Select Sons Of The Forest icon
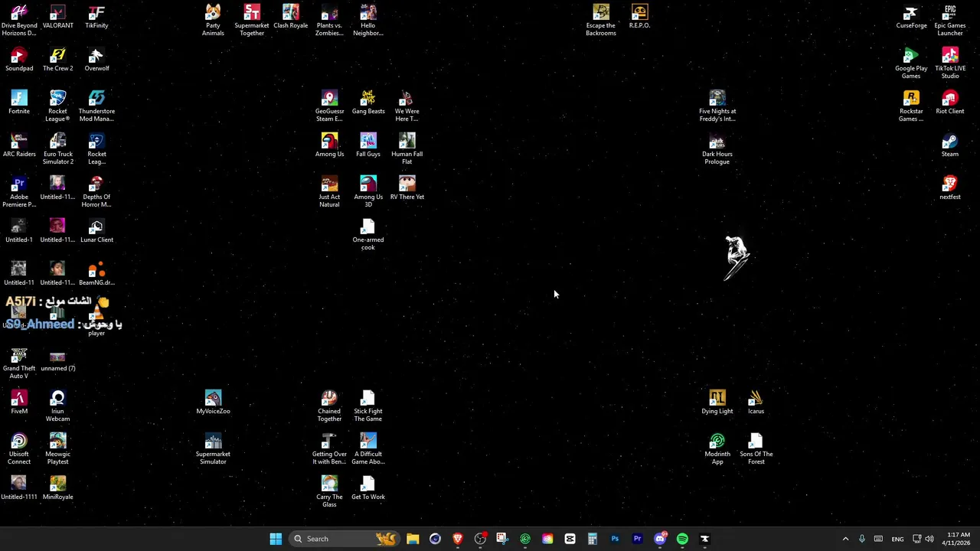 (x=756, y=449)
